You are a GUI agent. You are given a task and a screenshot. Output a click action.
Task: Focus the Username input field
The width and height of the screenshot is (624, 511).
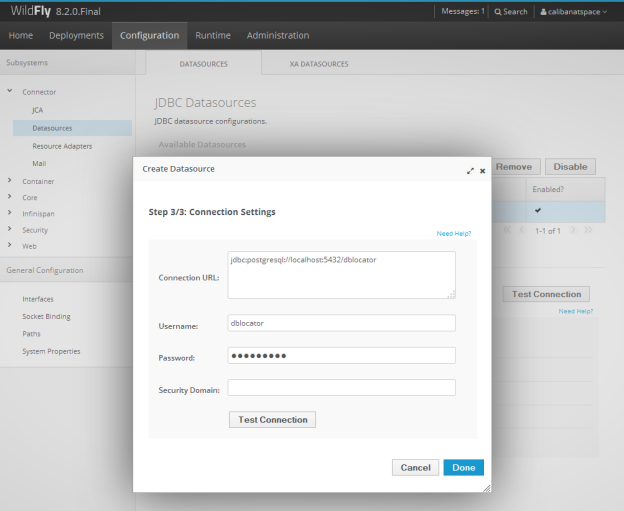(341, 323)
